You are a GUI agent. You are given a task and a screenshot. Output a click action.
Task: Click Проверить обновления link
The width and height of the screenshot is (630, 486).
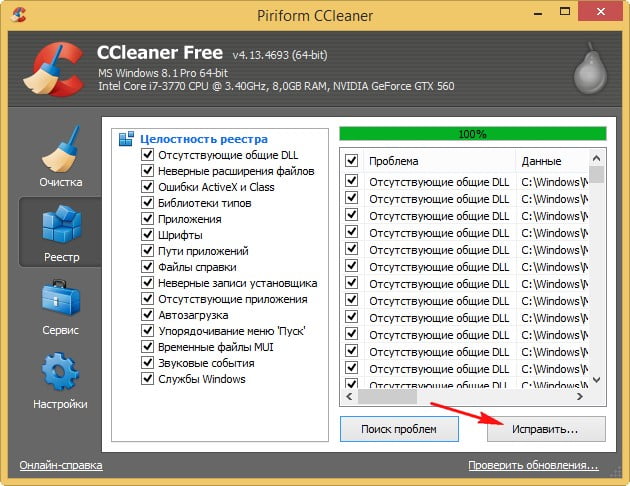pos(533,466)
